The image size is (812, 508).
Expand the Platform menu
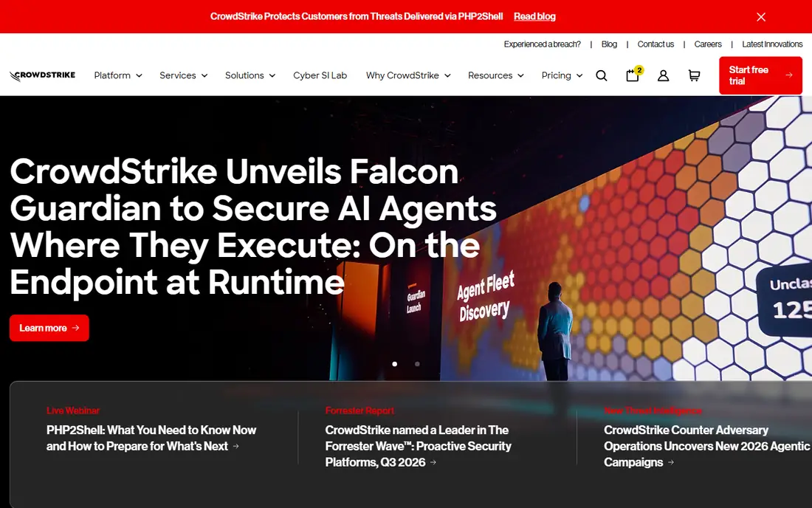point(118,75)
